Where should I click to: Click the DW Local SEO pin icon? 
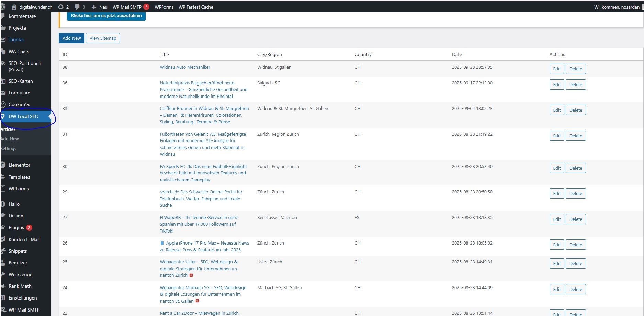pos(3,116)
